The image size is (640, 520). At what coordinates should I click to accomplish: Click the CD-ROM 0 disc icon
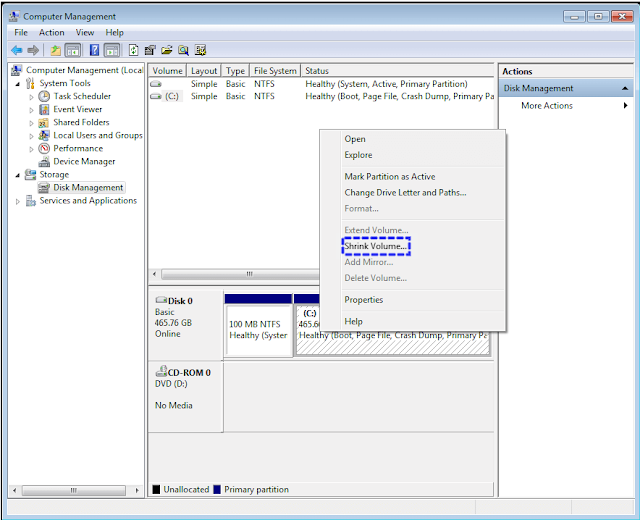[x=161, y=371]
